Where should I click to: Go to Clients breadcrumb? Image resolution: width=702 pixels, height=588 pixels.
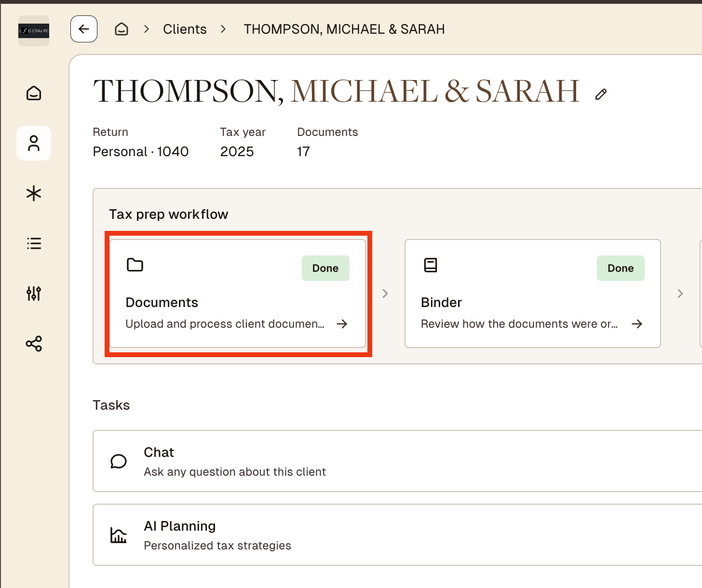pyautogui.click(x=185, y=29)
